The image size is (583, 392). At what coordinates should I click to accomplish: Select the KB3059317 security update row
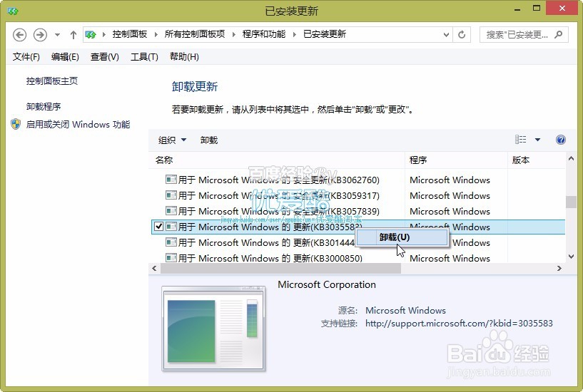358,195
